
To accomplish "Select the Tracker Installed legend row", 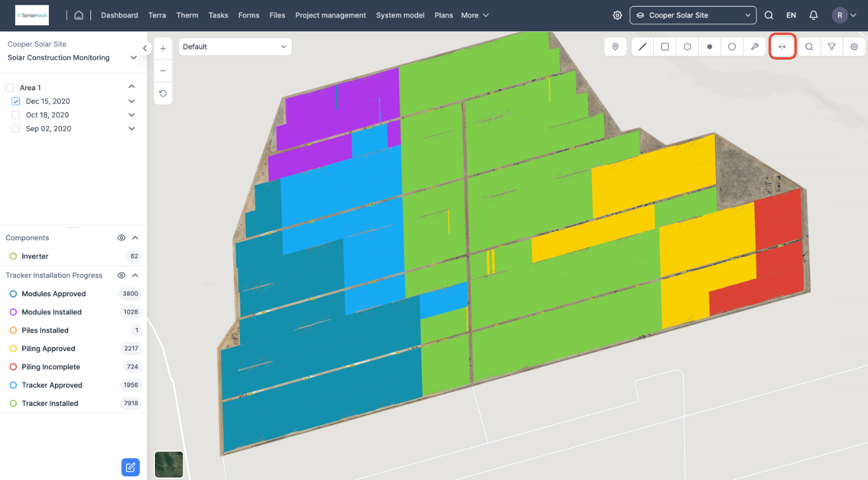I will (x=73, y=404).
